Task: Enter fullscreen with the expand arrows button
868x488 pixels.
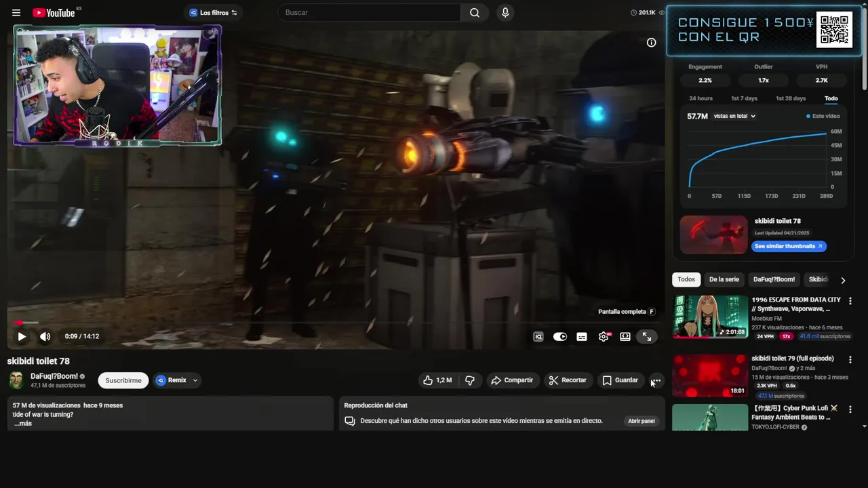Action: (647, 336)
